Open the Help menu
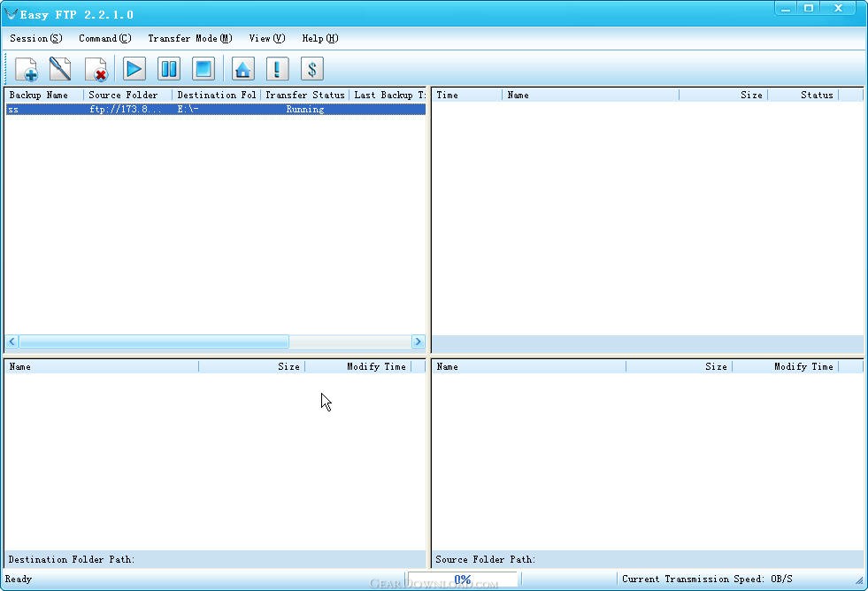Viewport: 868px width, 591px height. 320,38
